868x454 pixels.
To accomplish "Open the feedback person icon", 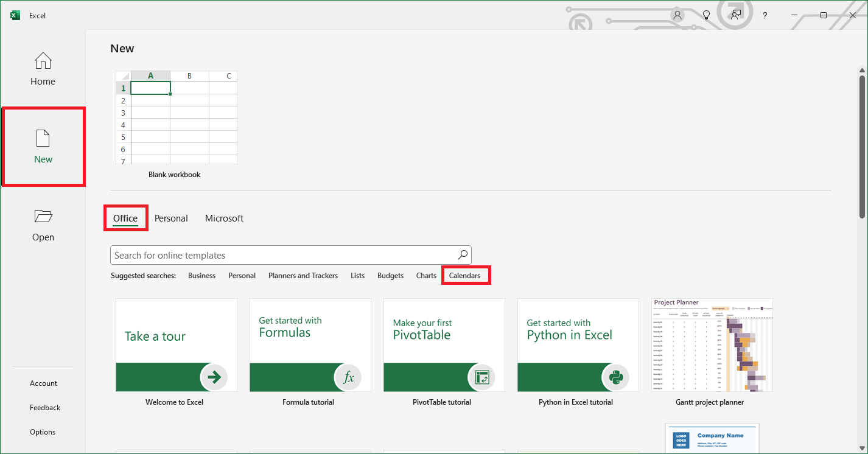I will click(737, 15).
